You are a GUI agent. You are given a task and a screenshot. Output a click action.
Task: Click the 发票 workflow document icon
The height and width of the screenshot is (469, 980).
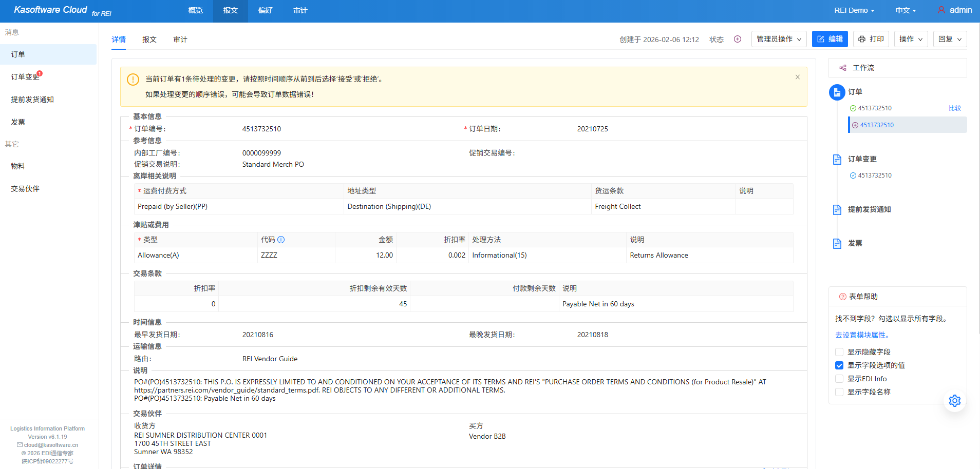click(837, 244)
